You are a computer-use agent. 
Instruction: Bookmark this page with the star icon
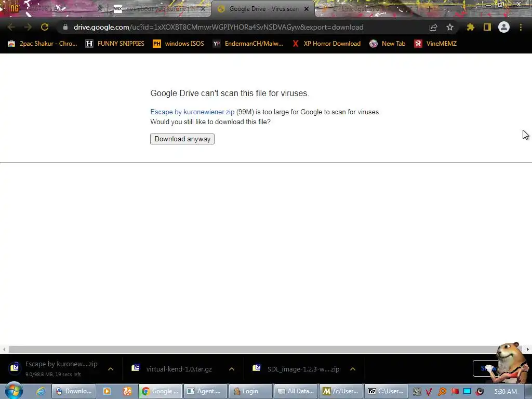coord(450,27)
